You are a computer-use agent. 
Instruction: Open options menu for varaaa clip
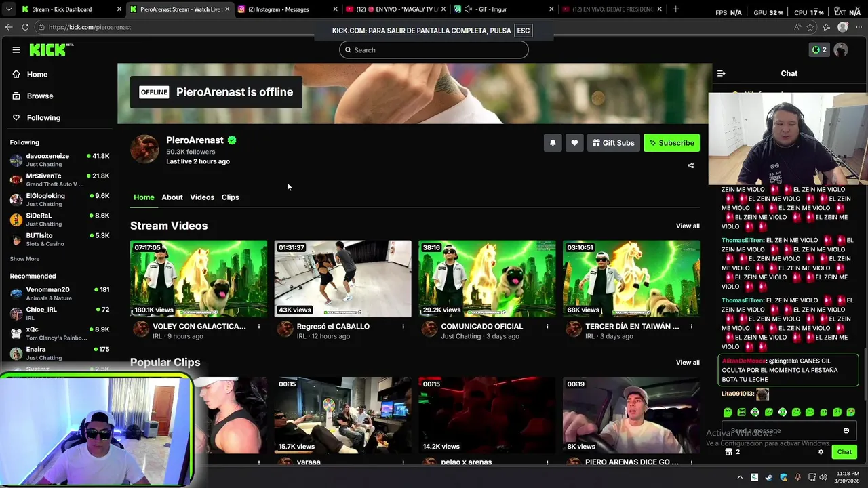[x=403, y=462]
